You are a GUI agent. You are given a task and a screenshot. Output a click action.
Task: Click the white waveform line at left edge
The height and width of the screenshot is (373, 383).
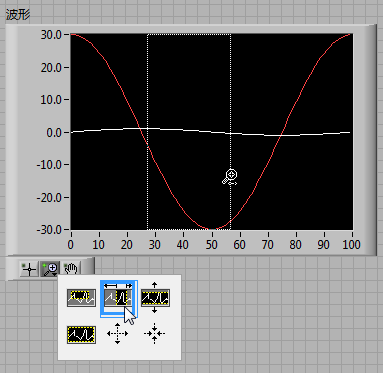point(74,132)
